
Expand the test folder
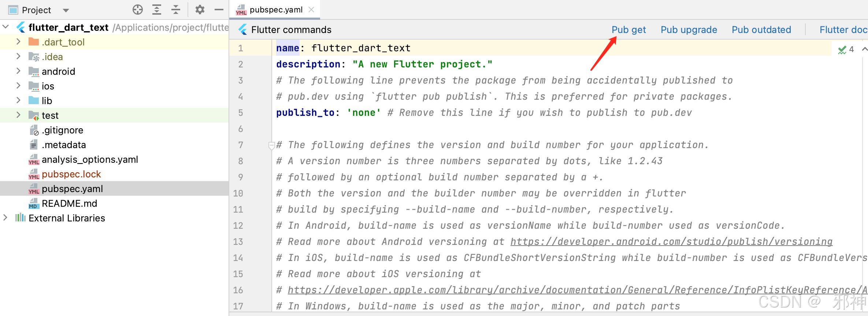tap(18, 115)
